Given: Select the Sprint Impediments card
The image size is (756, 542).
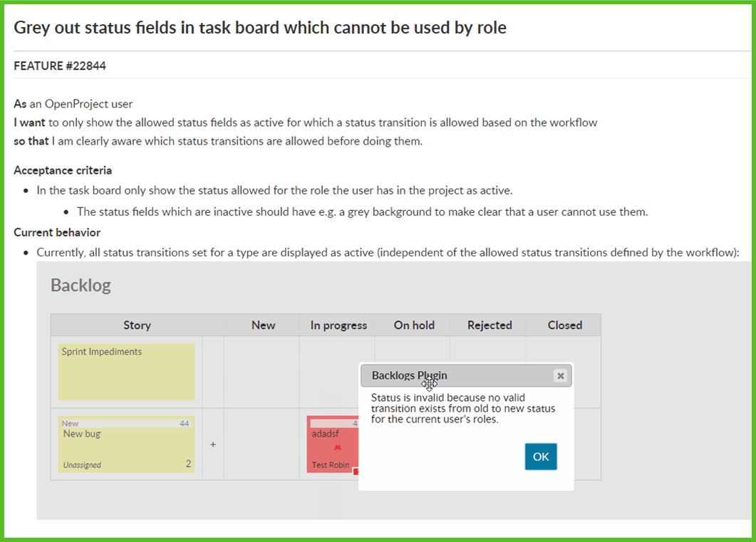Looking at the screenshot, I should coord(126,372).
